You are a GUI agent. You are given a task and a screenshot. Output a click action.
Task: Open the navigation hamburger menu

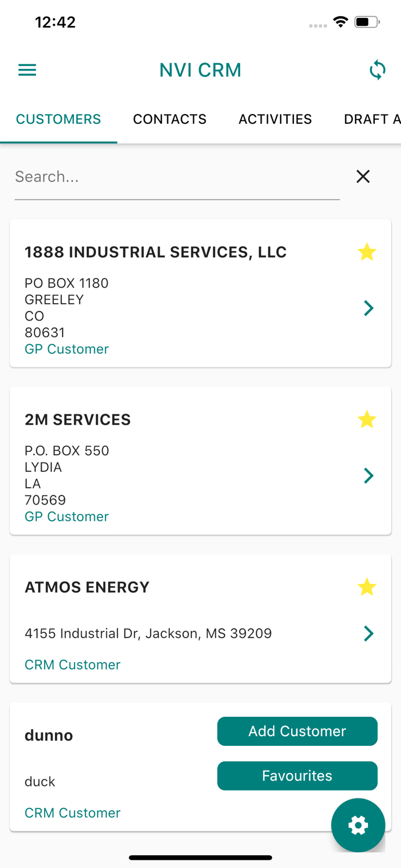[27, 70]
